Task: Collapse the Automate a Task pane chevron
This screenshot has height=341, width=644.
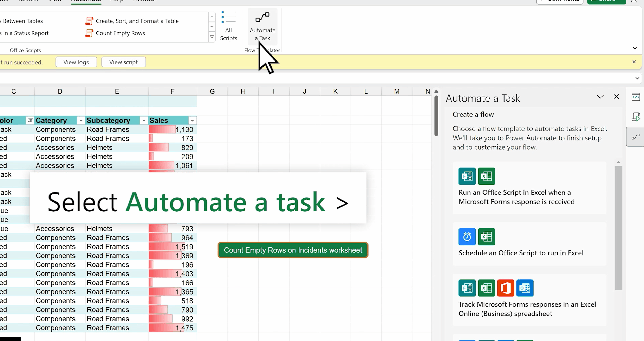Action: pos(600,97)
